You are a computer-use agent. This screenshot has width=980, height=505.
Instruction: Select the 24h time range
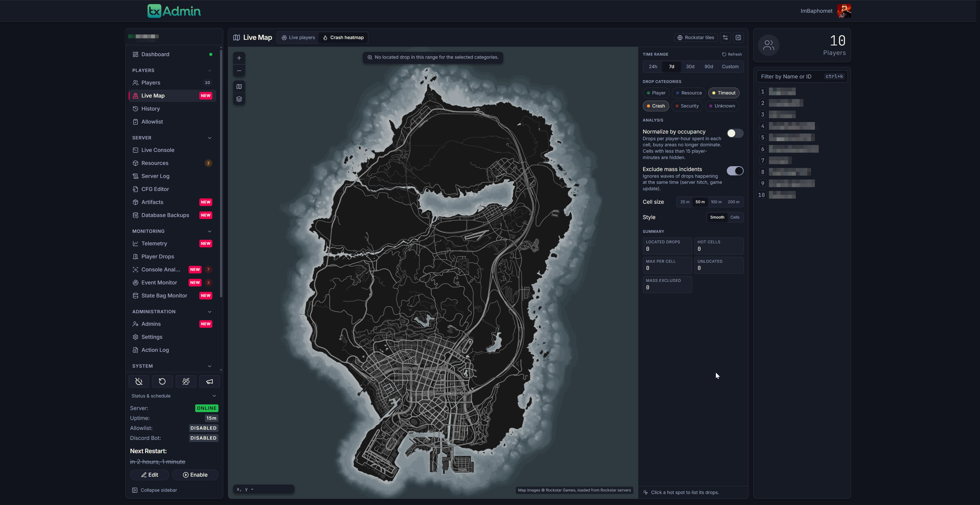653,67
